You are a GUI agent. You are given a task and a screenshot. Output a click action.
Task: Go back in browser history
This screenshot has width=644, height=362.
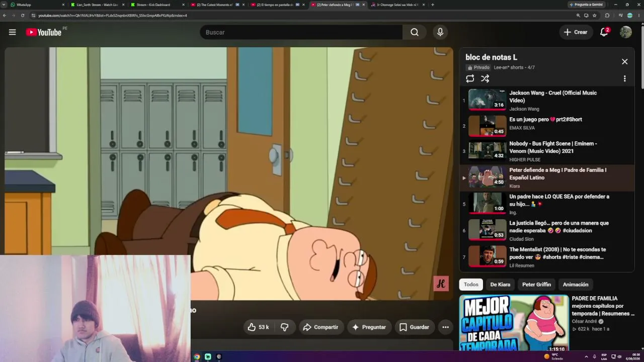point(5,16)
